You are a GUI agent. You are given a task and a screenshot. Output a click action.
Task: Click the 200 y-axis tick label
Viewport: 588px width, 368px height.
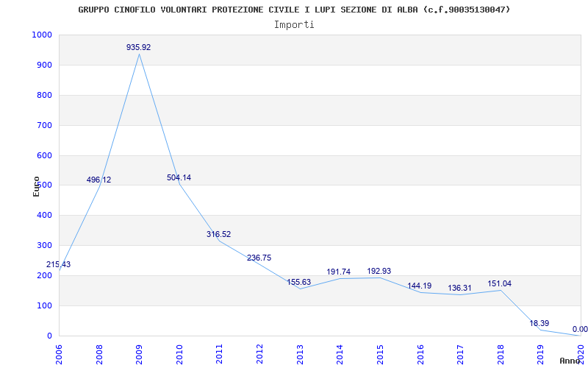click(44, 275)
